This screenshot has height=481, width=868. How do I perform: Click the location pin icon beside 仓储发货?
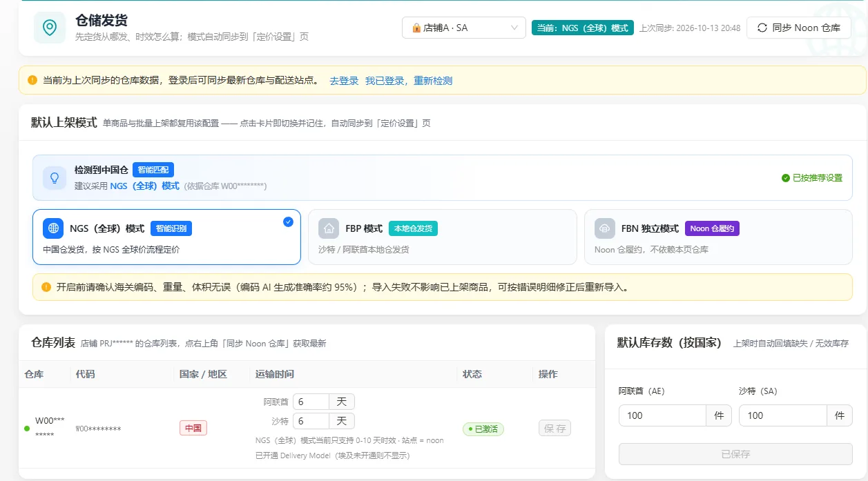pos(50,28)
